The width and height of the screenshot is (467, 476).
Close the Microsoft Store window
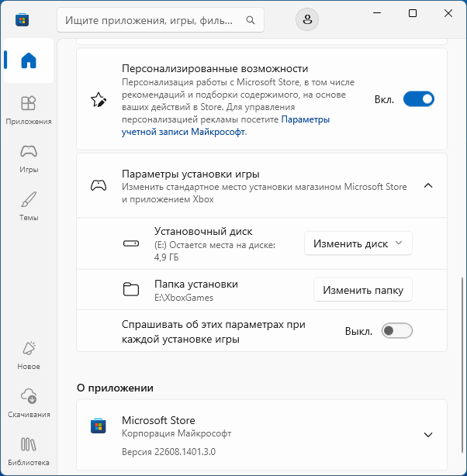(448, 13)
